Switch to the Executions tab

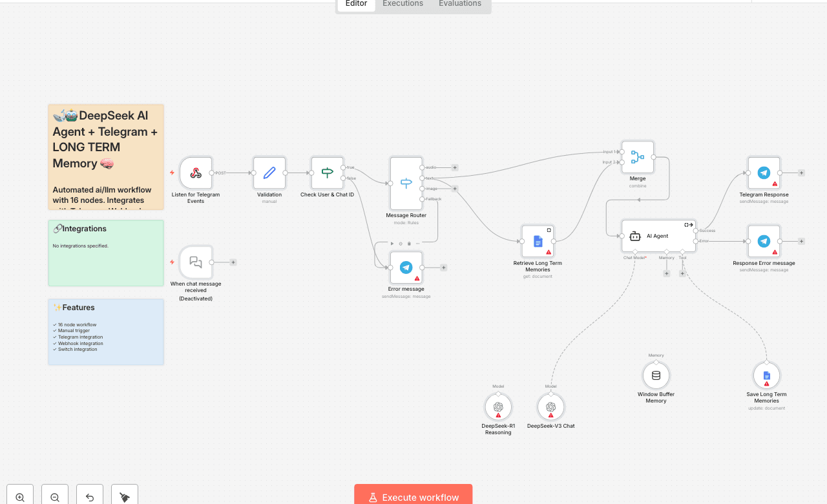[403, 4]
